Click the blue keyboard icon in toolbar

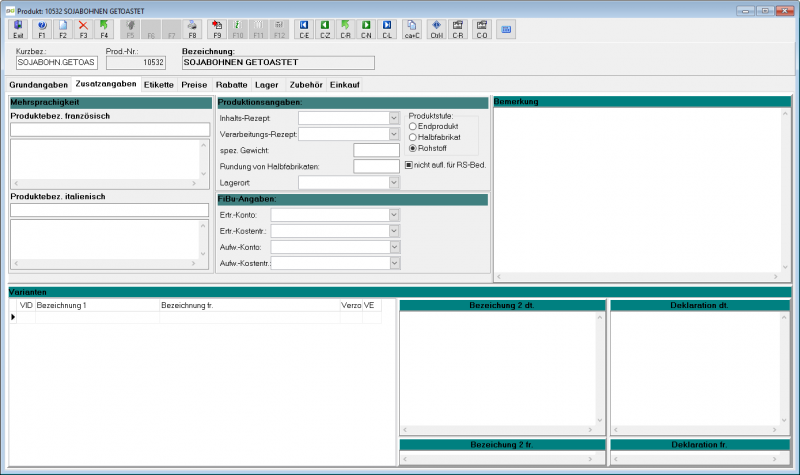[506, 29]
